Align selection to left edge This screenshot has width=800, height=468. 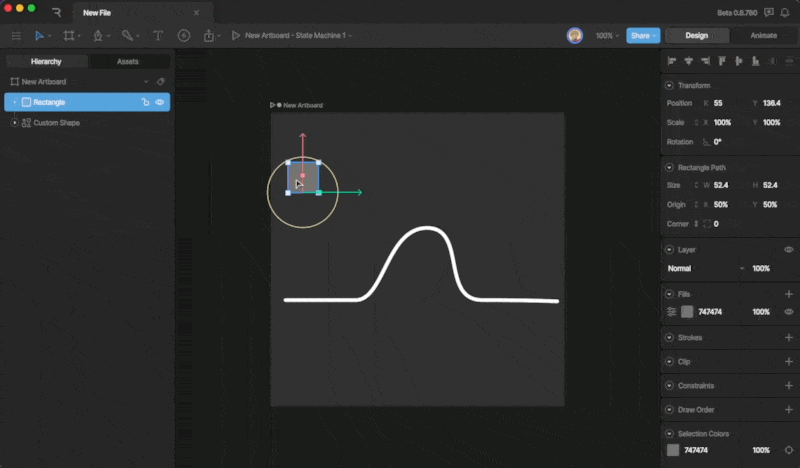(x=672, y=62)
